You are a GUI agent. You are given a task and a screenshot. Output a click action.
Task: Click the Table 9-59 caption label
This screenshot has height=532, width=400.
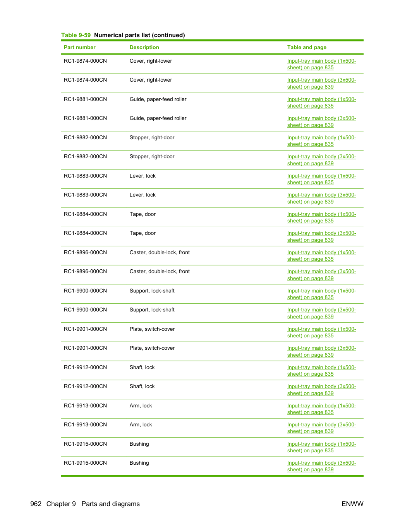(76, 35)
